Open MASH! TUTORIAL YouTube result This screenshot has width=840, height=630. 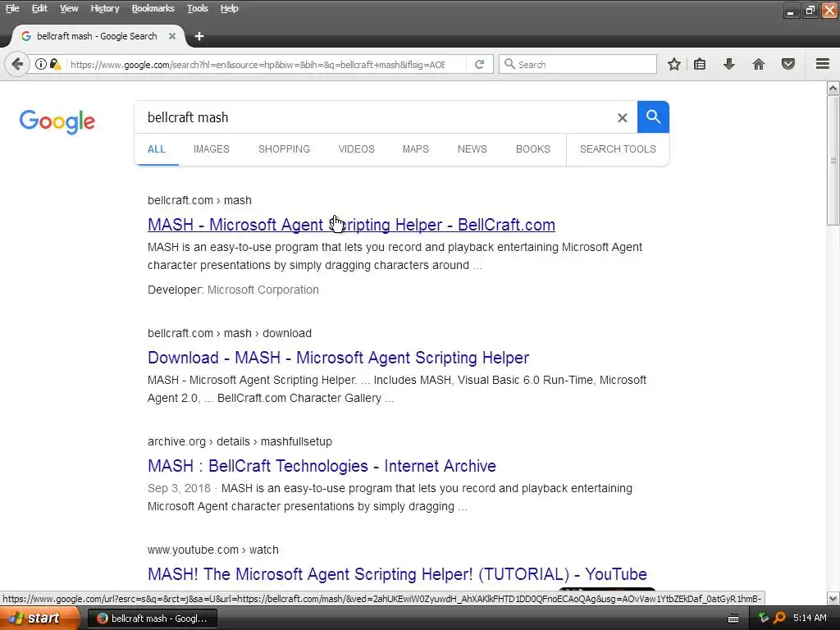tap(398, 574)
